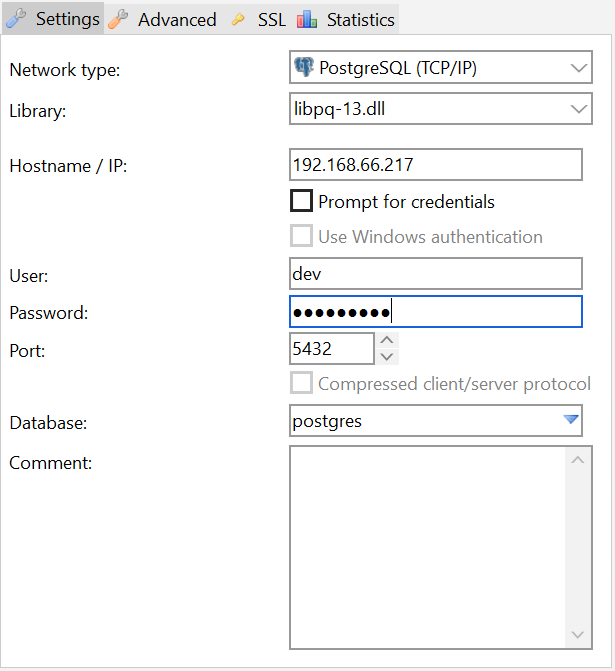Expand the Network type dropdown
This screenshot has width=615, height=671.
pyautogui.click(x=579, y=68)
